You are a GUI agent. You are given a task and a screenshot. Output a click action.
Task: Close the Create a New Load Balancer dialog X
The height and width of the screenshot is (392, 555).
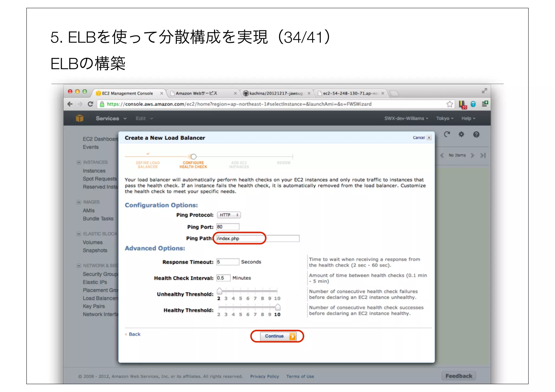click(x=429, y=138)
